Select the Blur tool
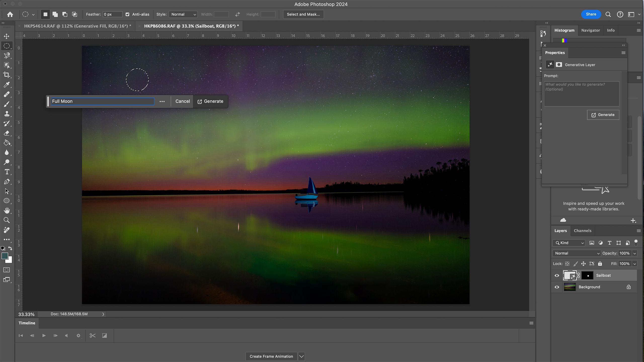Screen dimensions: 644x362 (7, 152)
